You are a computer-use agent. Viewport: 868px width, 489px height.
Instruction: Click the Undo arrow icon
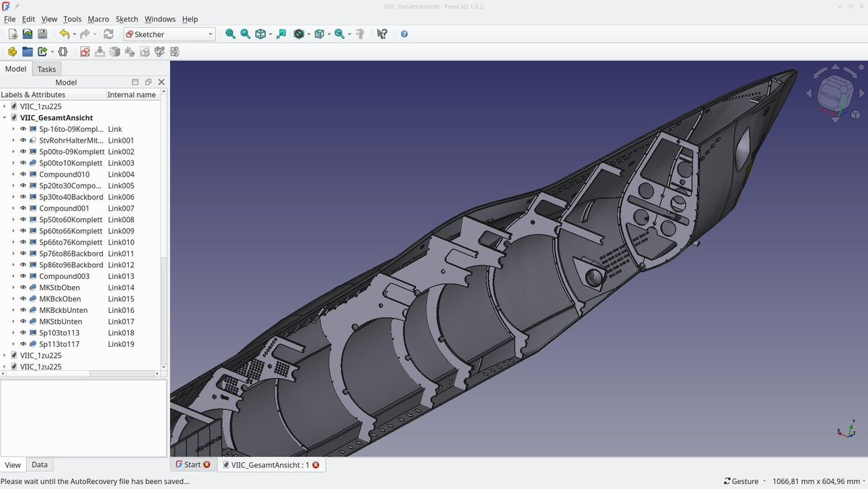point(64,34)
